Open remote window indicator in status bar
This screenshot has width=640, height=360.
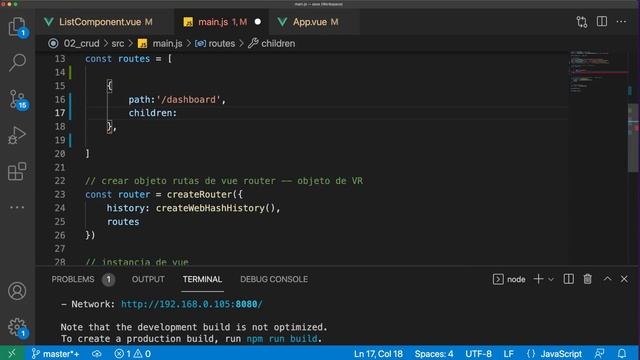[x=12, y=353]
